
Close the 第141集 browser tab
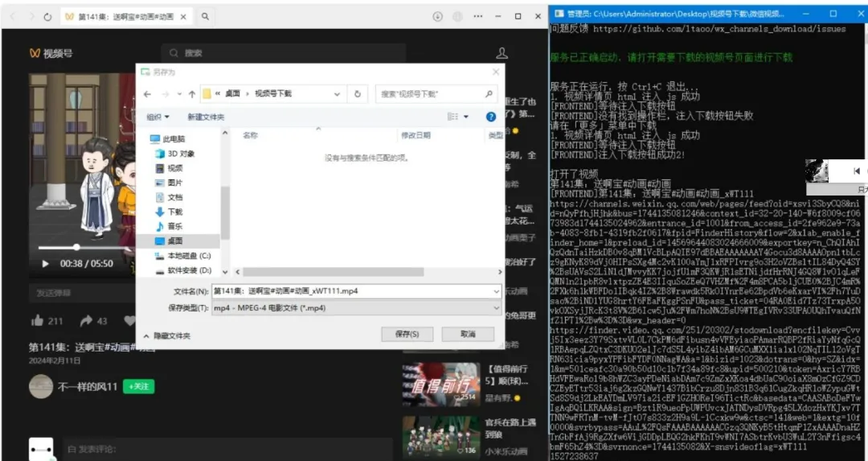click(x=183, y=17)
